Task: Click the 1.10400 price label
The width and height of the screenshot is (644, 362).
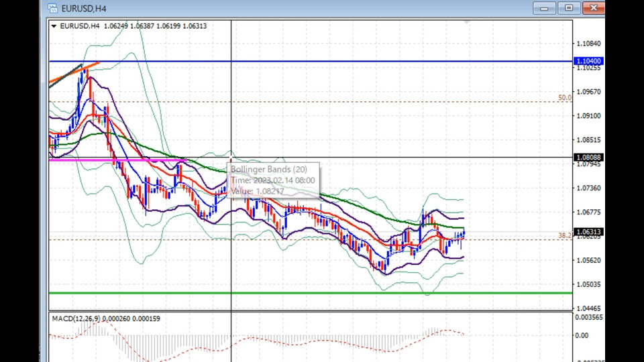Action: pos(588,61)
